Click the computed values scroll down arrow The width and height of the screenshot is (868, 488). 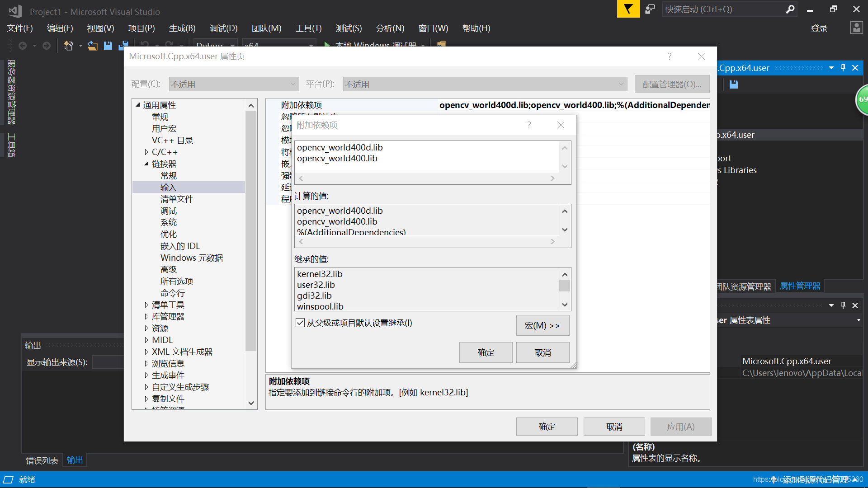click(565, 230)
